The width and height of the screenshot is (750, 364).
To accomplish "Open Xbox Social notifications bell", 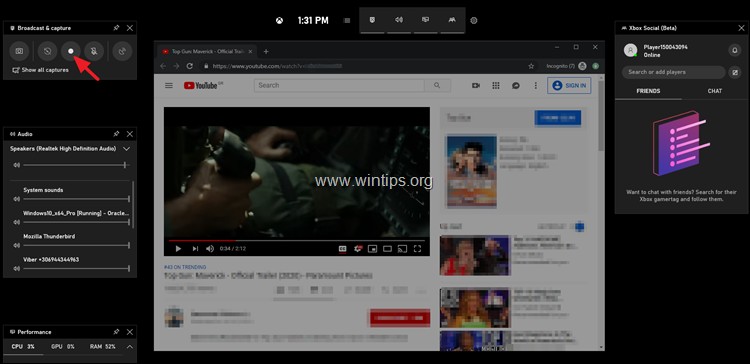I will (734, 50).
